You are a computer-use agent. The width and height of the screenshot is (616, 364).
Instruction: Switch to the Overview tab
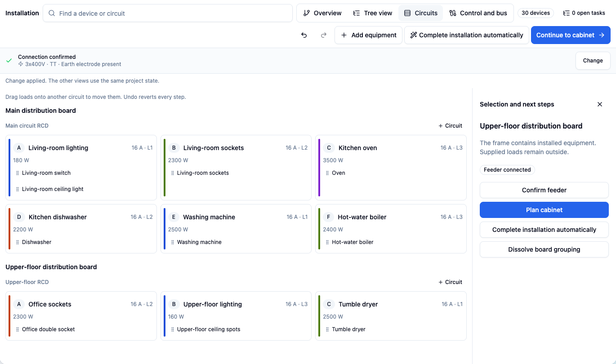pyautogui.click(x=322, y=13)
